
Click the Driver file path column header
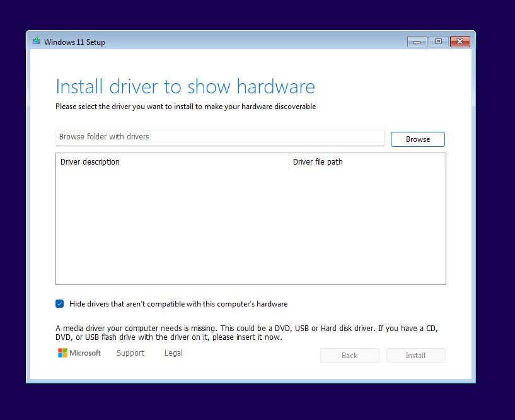click(x=317, y=161)
